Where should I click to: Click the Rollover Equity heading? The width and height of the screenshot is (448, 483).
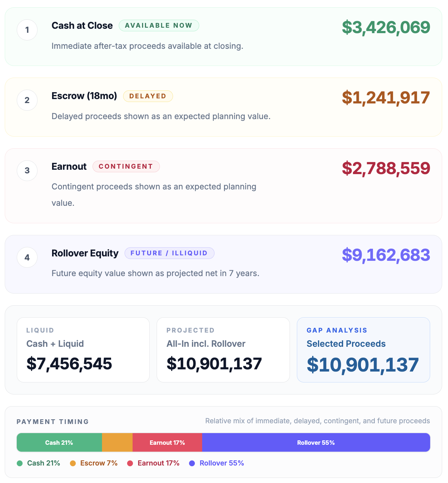[x=85, y=253]
